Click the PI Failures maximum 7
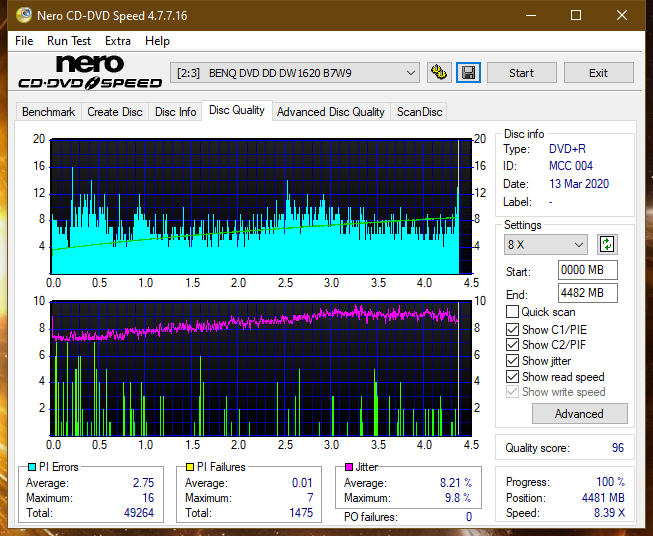653x536 pixels. click(x=310, y=498)
